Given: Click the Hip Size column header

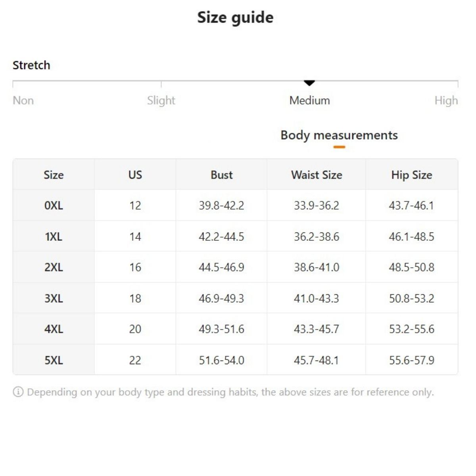Looking at the screenshot, I should 411,175.
